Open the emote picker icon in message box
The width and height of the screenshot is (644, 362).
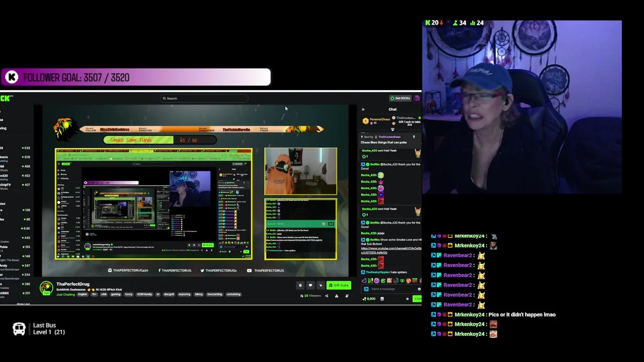click(x=419, y=289)
